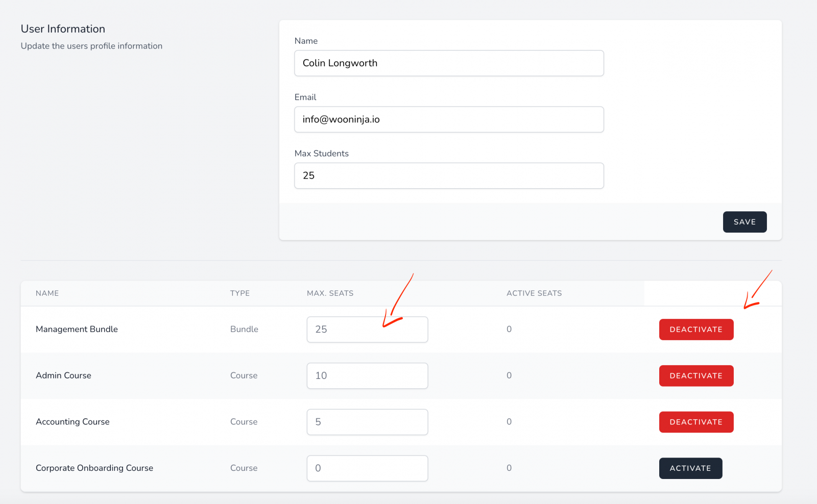The width and height of the screenshot is (817, 504).
Task: Click Admin Course 'Course' type cell
Action: (244, 375)
